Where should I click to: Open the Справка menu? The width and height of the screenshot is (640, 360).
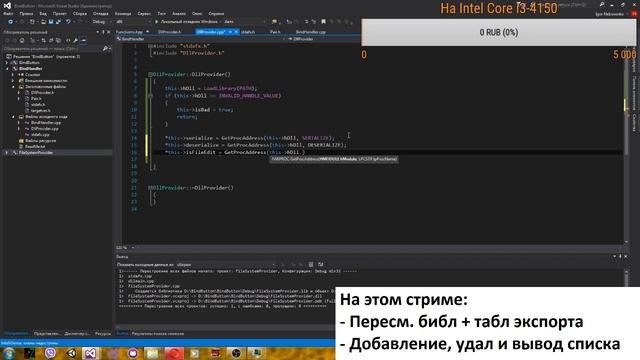(216, 13)
